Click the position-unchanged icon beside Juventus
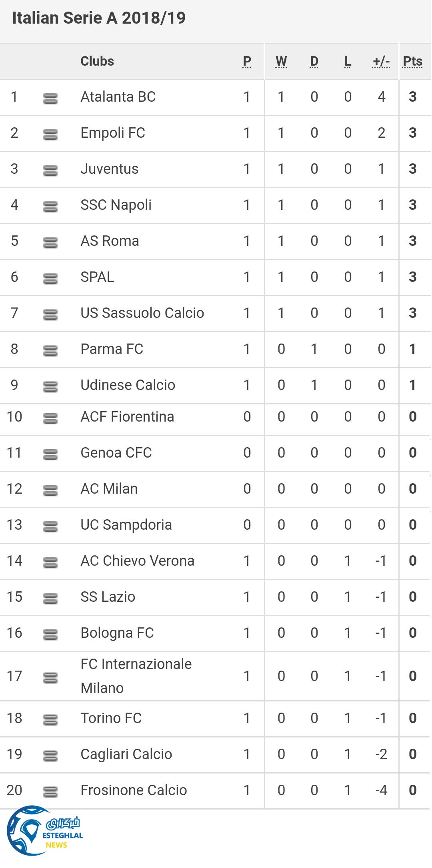Viewport: 432px width, 868px height. click(50, 170)
